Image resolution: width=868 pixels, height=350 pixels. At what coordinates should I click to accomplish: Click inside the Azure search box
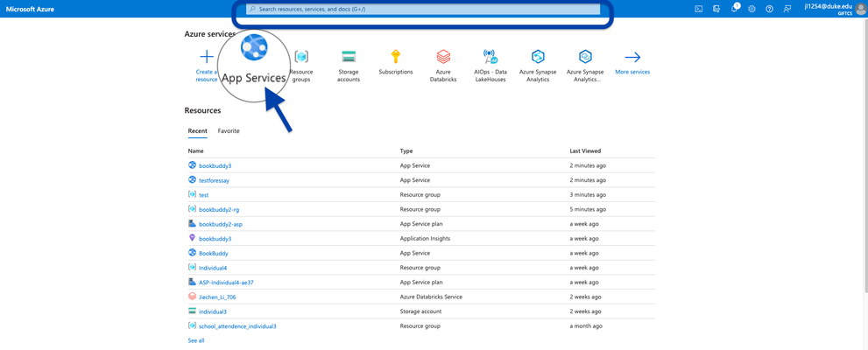(x=423, y=10)
